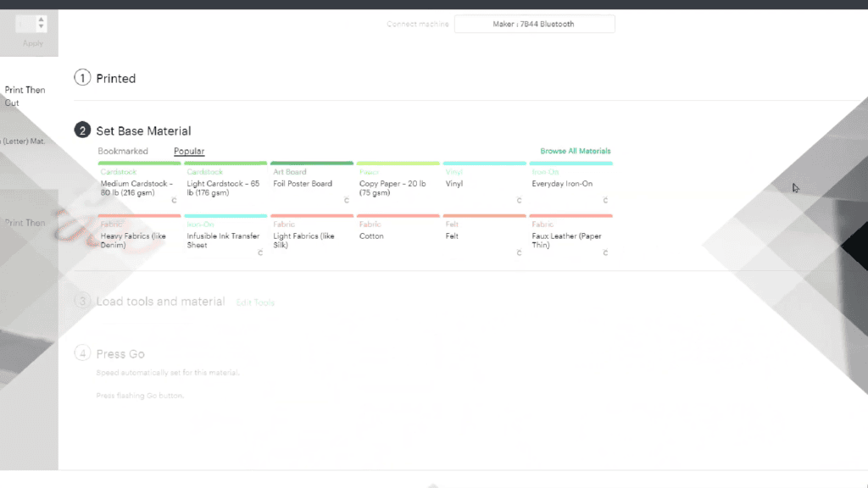Select Light Cardstock – 65 lb material
The image size is (868, 488).
click(225, 183)
